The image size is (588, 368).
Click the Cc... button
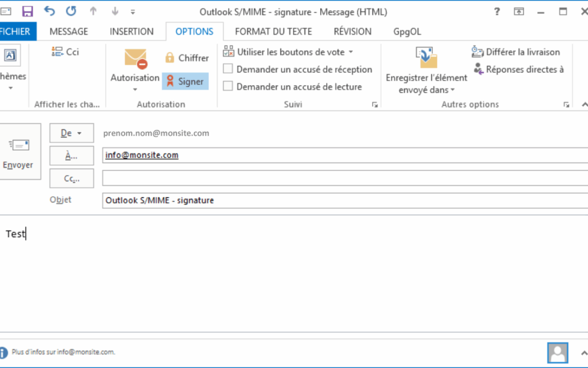pyautogui.click(x=72, y=178)
